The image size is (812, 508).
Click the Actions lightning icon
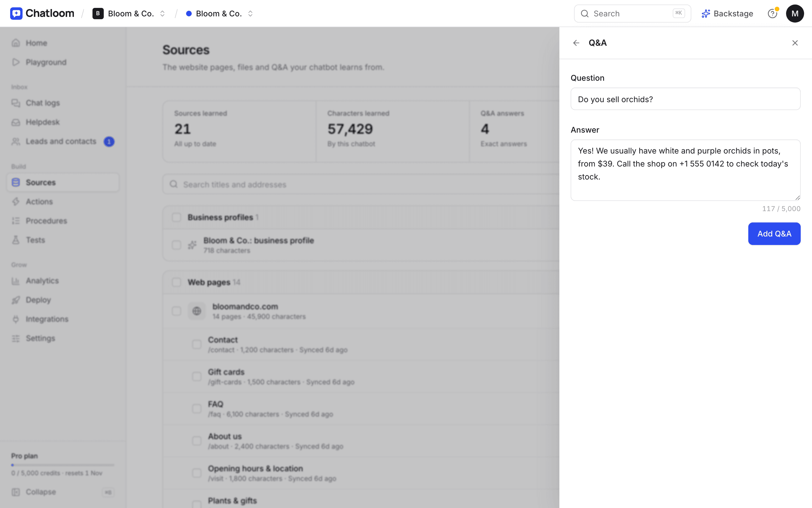16,202
